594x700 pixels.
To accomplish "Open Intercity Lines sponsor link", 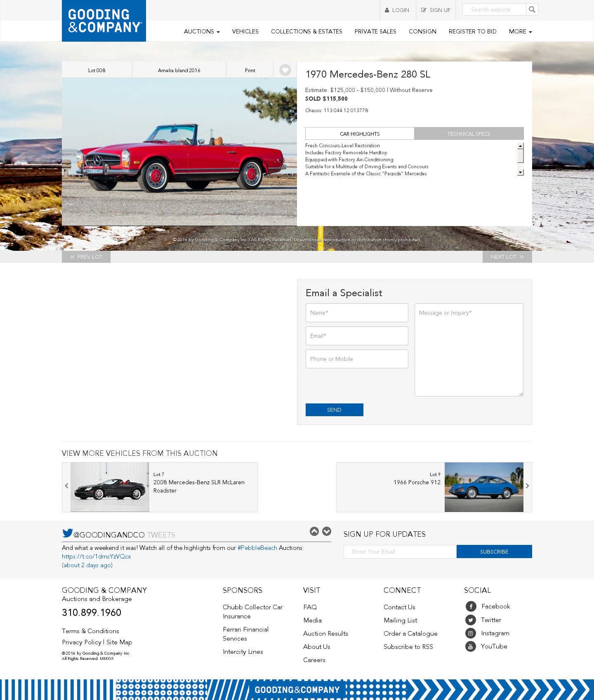I will point(243,652).
